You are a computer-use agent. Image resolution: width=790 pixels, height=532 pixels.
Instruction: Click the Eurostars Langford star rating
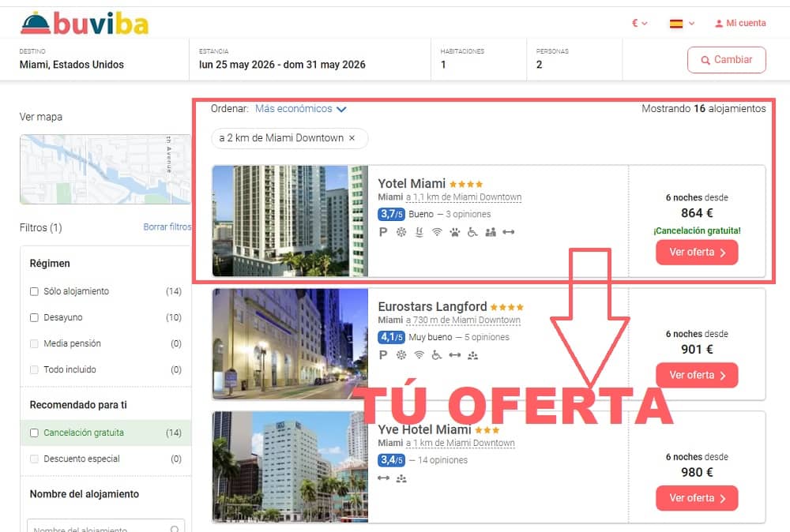tap(507, 307)
